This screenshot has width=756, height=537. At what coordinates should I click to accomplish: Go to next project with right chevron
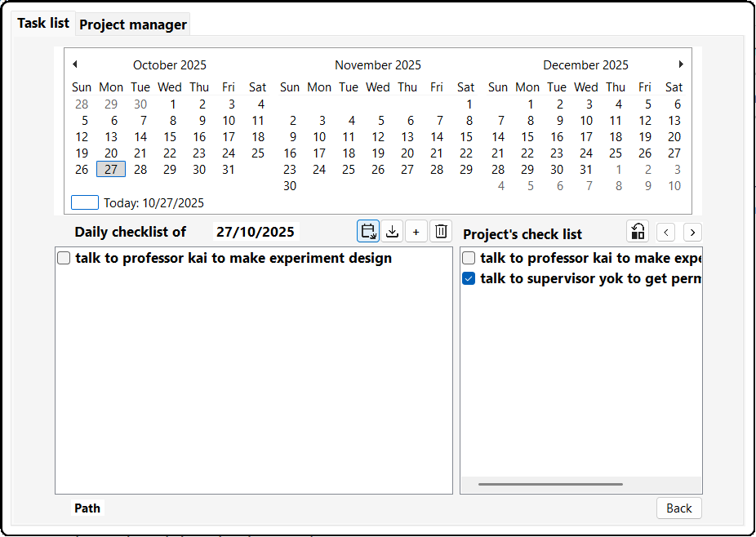point(692,233)
